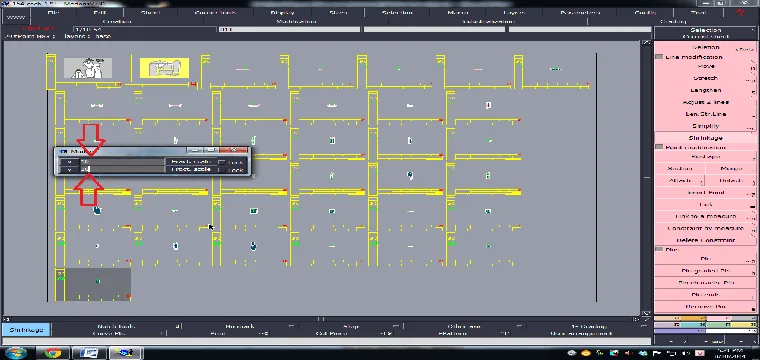Collapse the Pin section

point(659,249)
